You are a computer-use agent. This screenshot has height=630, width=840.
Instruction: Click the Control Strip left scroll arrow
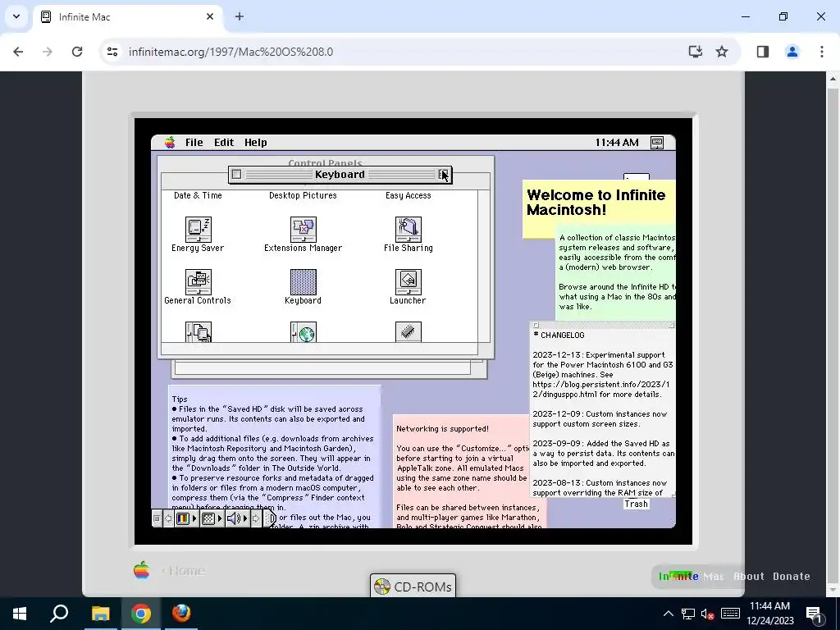pos(168,518)
